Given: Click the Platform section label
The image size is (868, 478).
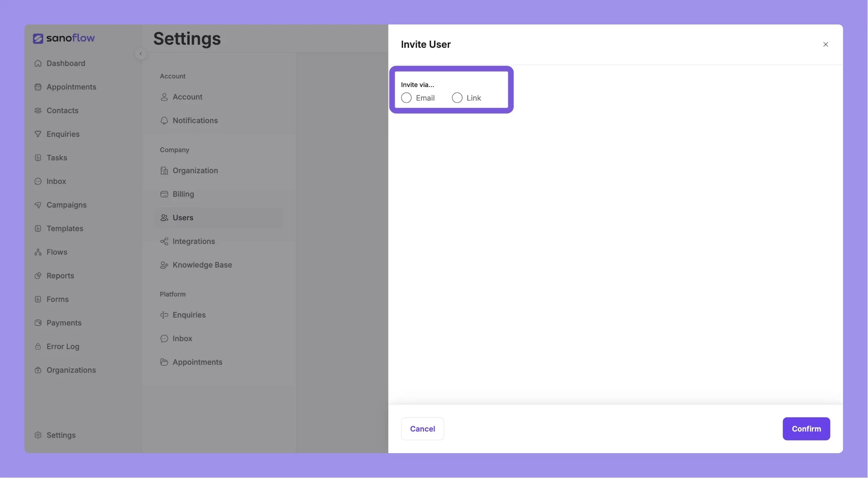Looking at the screenshot, I should [172, 294].
